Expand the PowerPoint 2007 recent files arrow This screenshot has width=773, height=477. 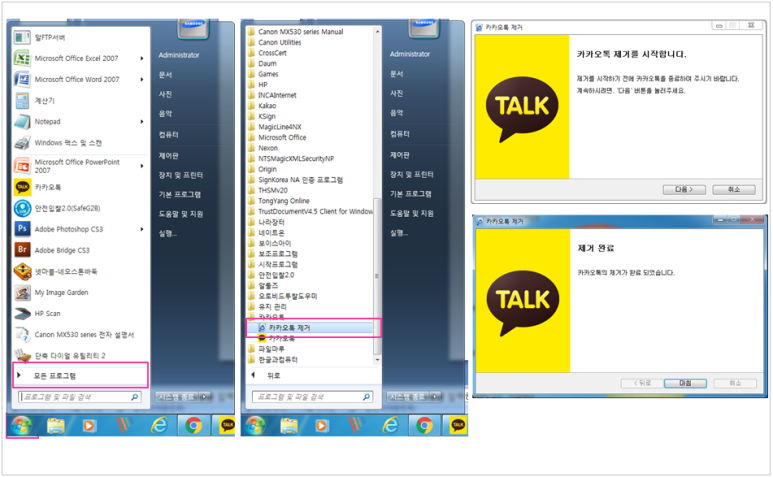tap(142, 166)
